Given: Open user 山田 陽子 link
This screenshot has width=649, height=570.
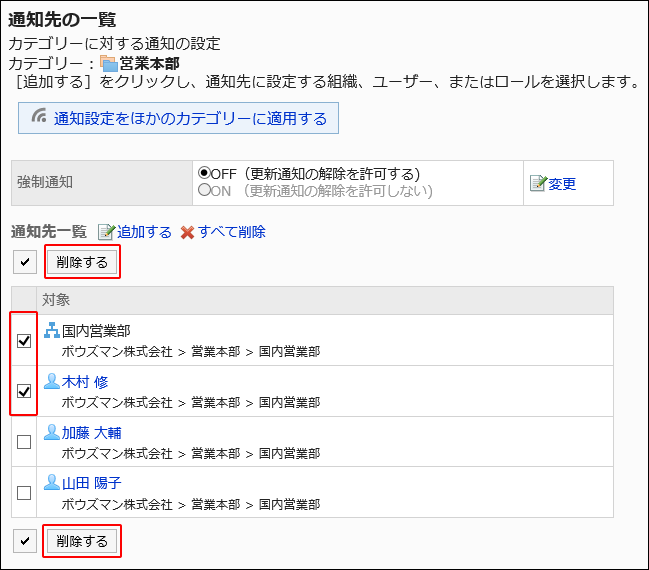Looking at the screenshot, I should (91, 483).
